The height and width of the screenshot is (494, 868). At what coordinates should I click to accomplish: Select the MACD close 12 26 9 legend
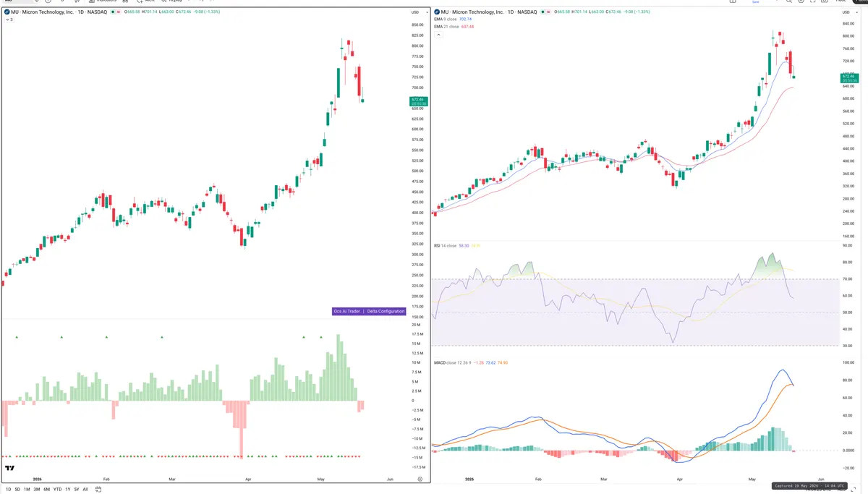click(452, 362)
